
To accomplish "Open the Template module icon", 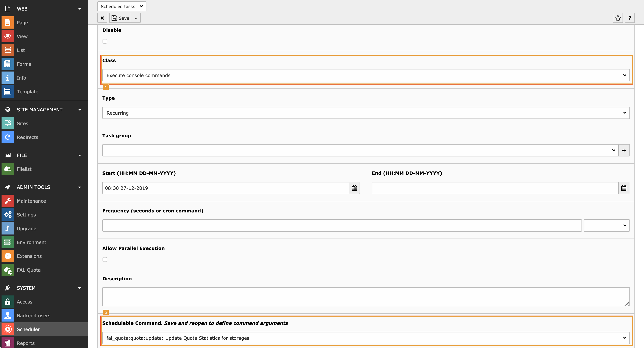I will pos(7,91).
